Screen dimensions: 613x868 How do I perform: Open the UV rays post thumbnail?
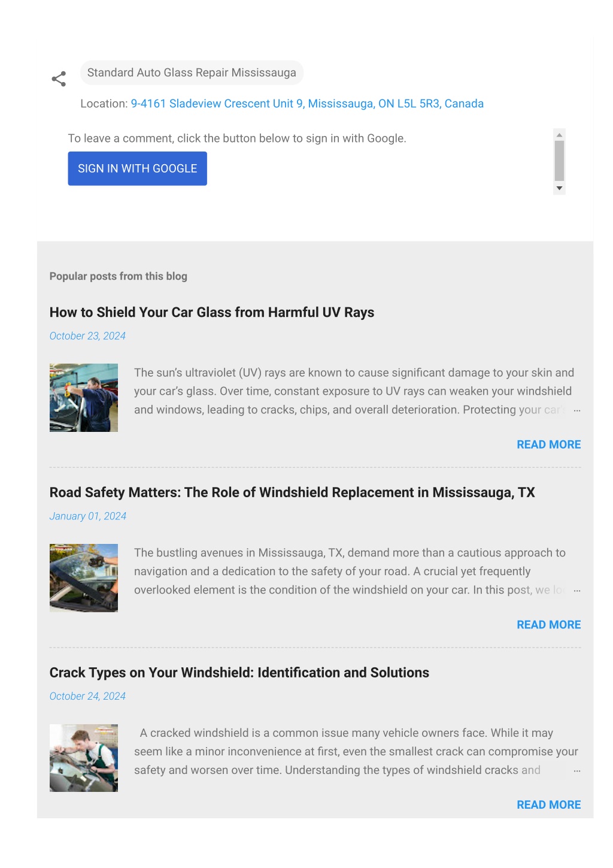point(84,398)
